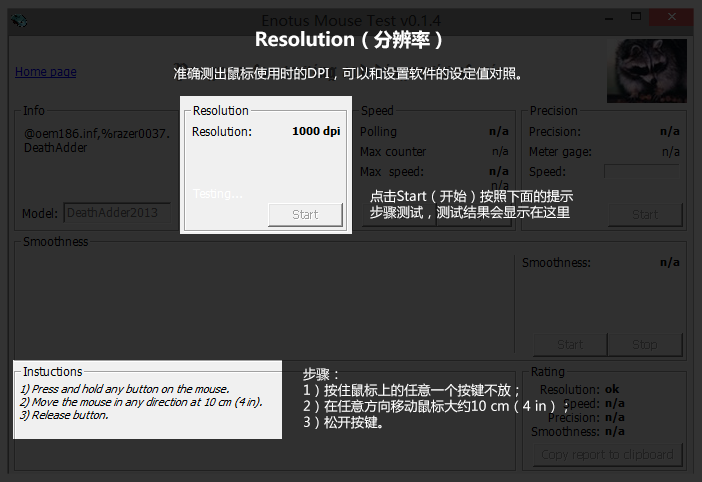Maximize the Enotus Mouse Test window
Viewport: 702px width, 482px height.
click(636, 17)
